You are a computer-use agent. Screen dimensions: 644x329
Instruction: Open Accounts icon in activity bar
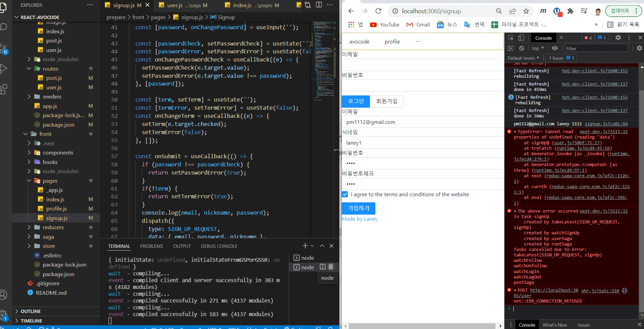point(3,295)
